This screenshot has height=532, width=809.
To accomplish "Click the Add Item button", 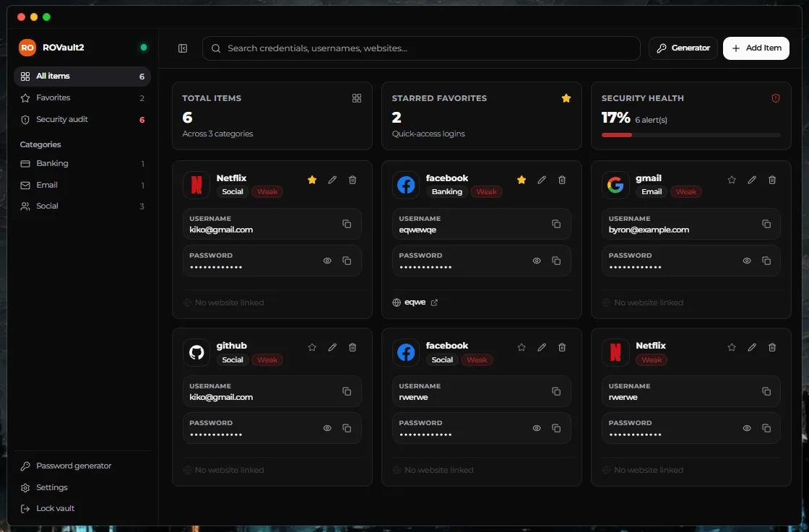I will [756, 48].
